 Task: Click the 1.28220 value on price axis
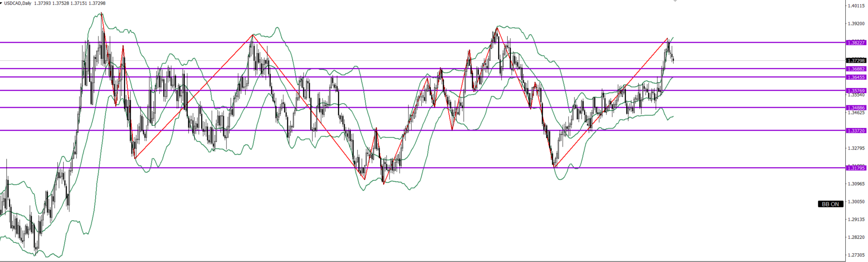[x=856, y=237]
